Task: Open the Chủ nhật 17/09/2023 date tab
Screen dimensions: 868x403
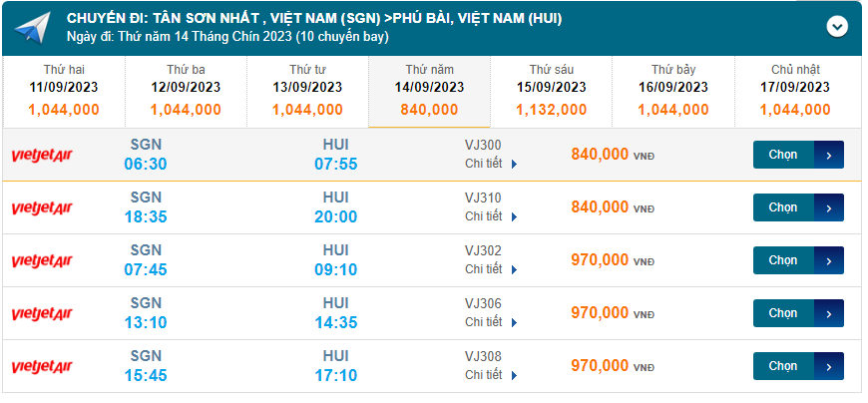Action: click(x=794, y=90)
